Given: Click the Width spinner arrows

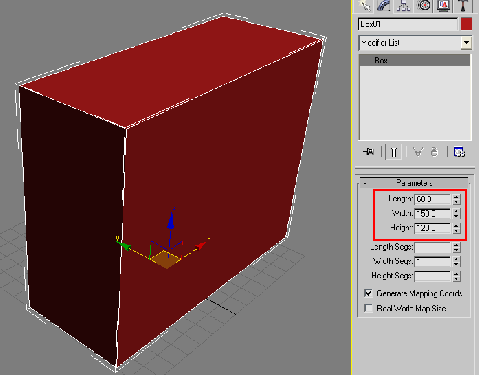Looking at the screenshot, I should click(x=456, y=214).
